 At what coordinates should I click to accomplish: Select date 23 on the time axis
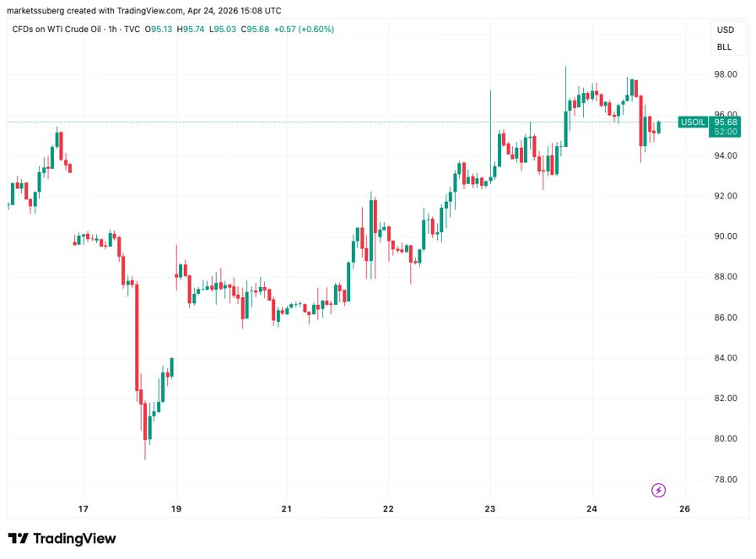(489, 508)
